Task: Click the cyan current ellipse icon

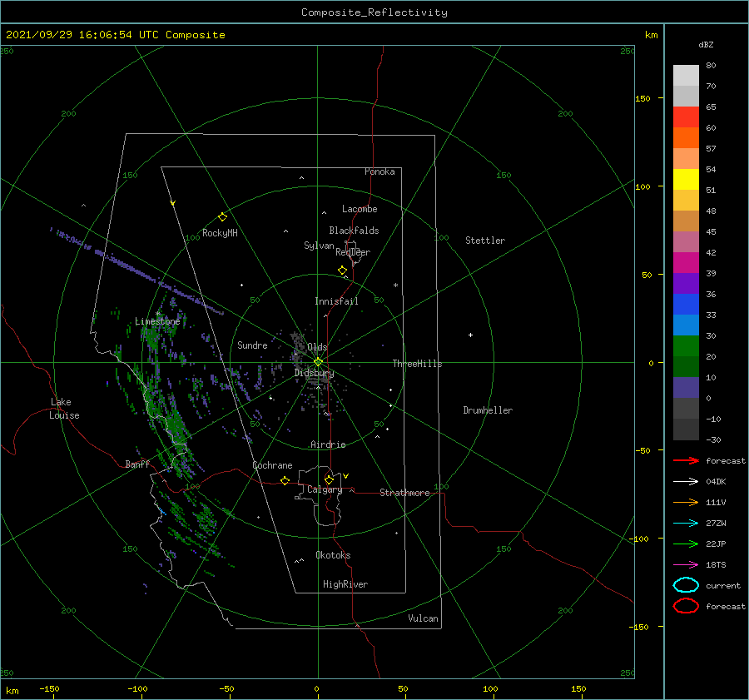Action: click(686, 585)
